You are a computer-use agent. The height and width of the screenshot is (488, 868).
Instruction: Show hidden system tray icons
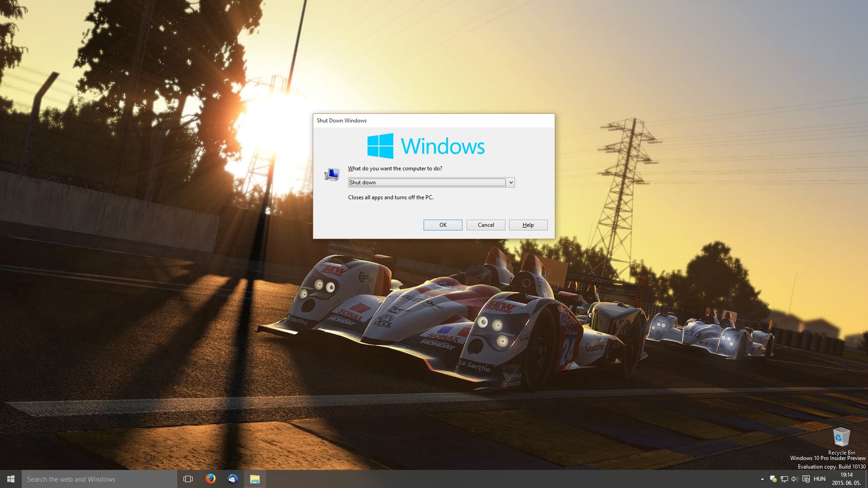pyautogui.click(x=762, y=479)
